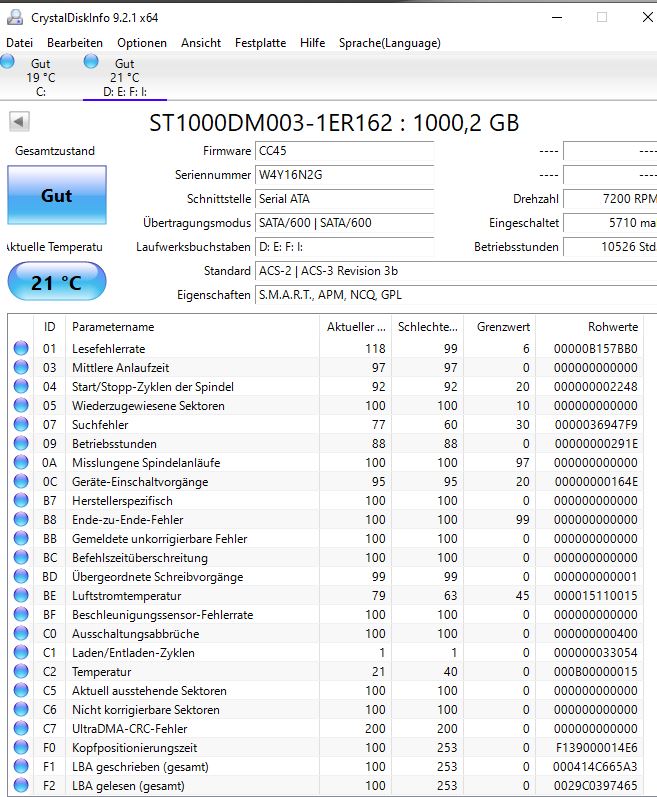Click raw value 000015110015 of Luftstromtemperatur
The image size is (657, 797).
596,596
